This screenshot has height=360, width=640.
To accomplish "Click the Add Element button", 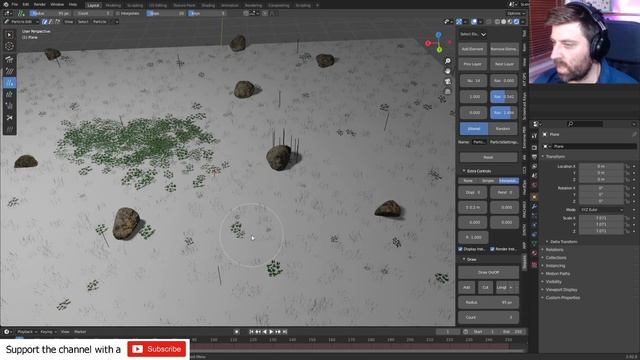I will click(x=473, y=49).
